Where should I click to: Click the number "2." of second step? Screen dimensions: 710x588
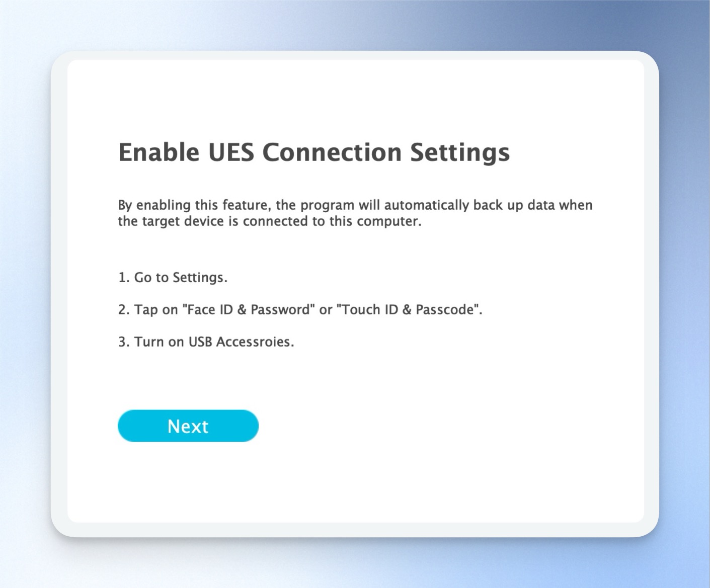coord(124,309)
